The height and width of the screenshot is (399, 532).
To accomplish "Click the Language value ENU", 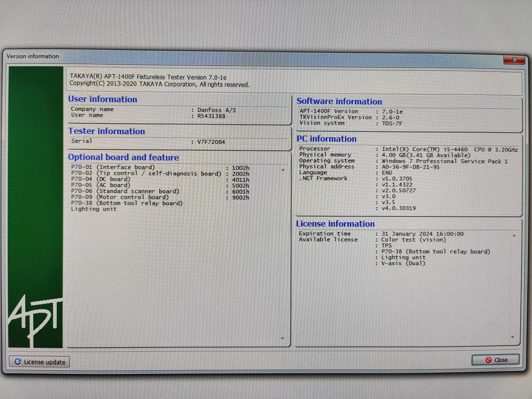I will 387,173.
